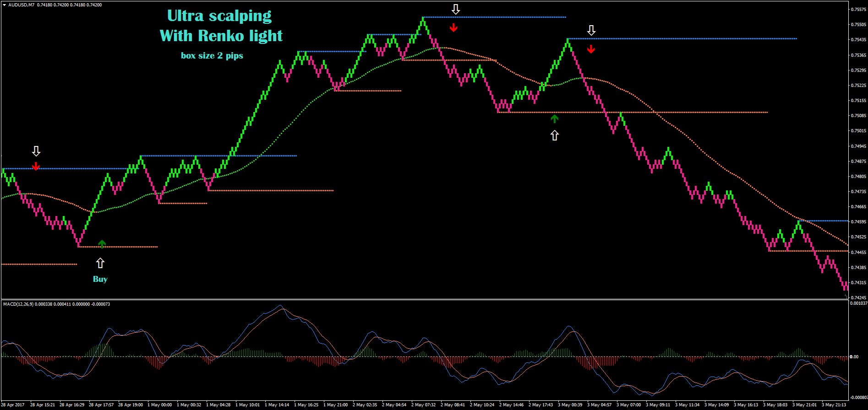The width and height of the screenshot is (868, 410).
Task: Click MACD scale value -0.000807
Action: (x=859, y=398)
